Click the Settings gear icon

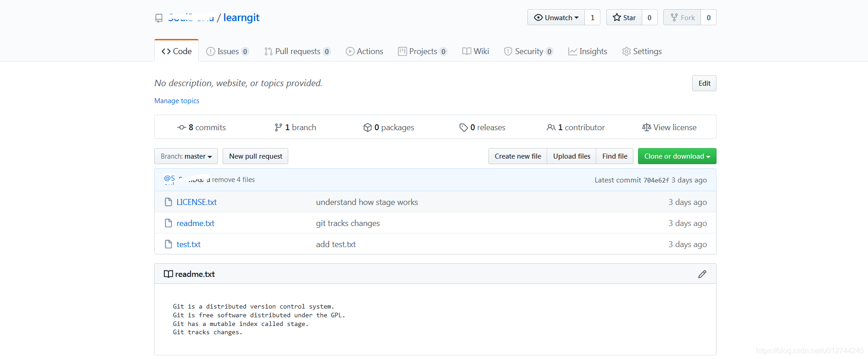626,51
